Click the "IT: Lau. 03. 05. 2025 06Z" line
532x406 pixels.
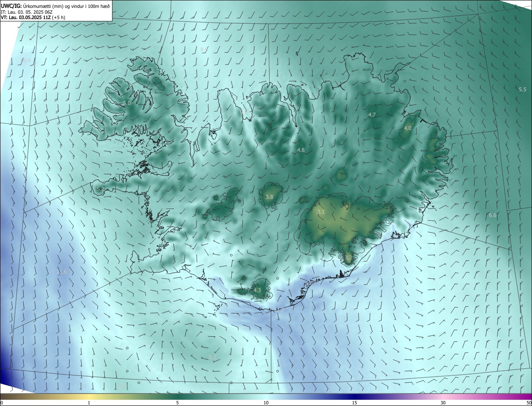click(x=27, y=12)
